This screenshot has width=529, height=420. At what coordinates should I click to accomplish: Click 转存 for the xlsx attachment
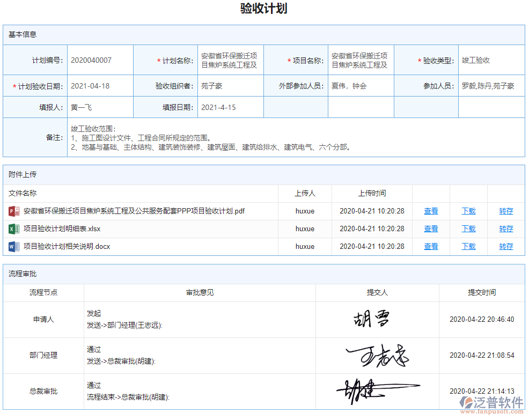coord(506,229)
